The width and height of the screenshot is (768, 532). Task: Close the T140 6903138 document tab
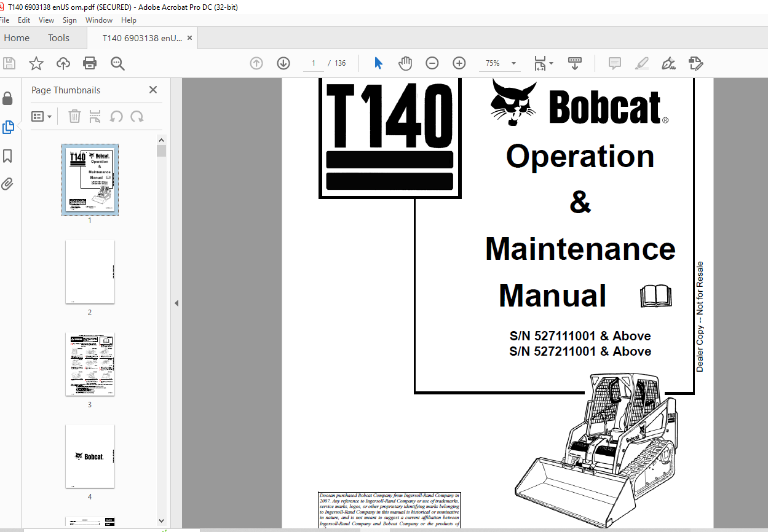click(190, 38)
